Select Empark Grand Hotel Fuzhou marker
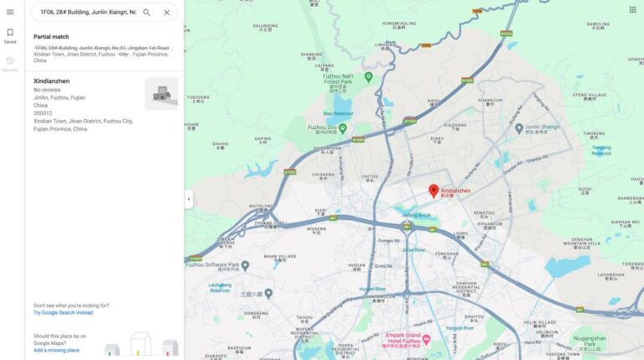644x360 pixels. click(425, 340)
